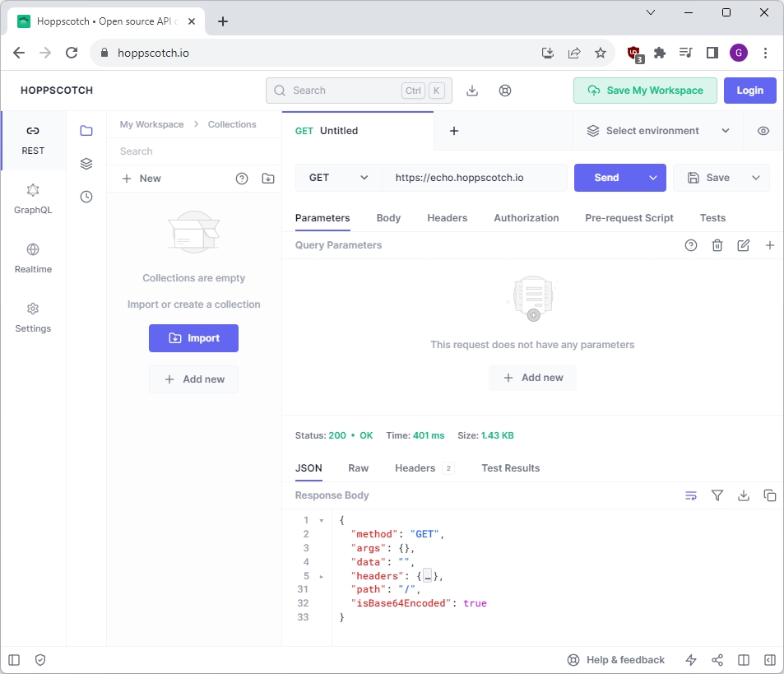The width and height of the screenshot is (784, 674).
Task: Open the Raw response view tab
Action: click(x=358, y=467)
